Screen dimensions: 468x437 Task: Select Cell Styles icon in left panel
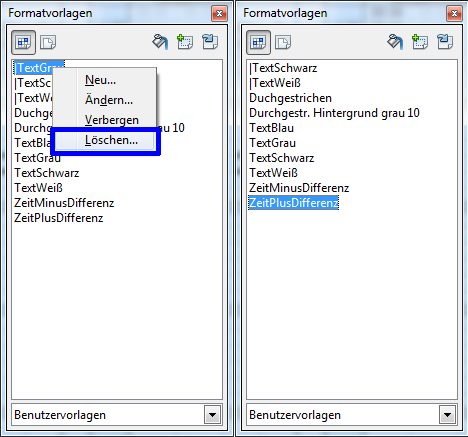tap(23, 42)
